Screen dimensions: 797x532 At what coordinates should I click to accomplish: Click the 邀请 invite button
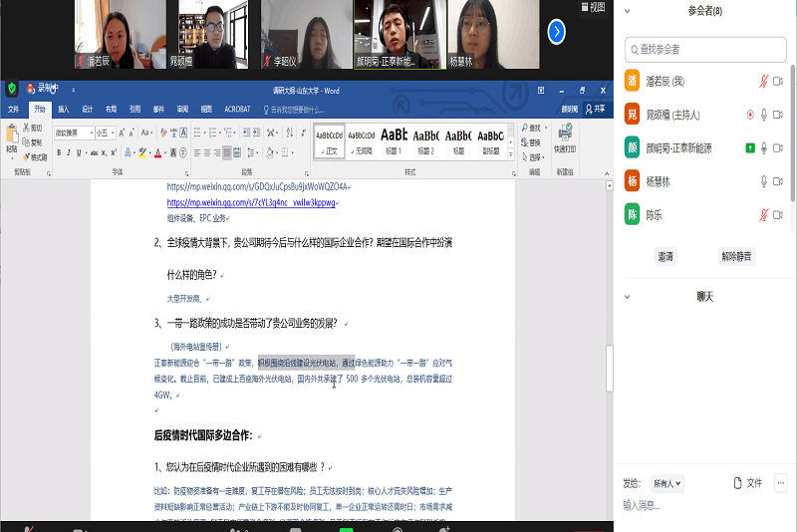pyautogui.click(x=665, y=257)
